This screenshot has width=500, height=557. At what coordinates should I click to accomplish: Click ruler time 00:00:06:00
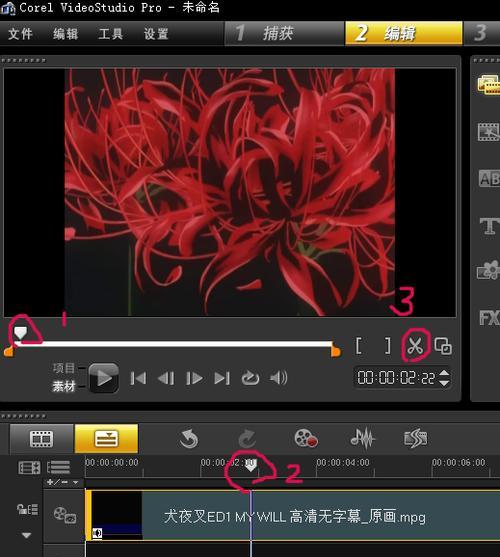point(458,462)
